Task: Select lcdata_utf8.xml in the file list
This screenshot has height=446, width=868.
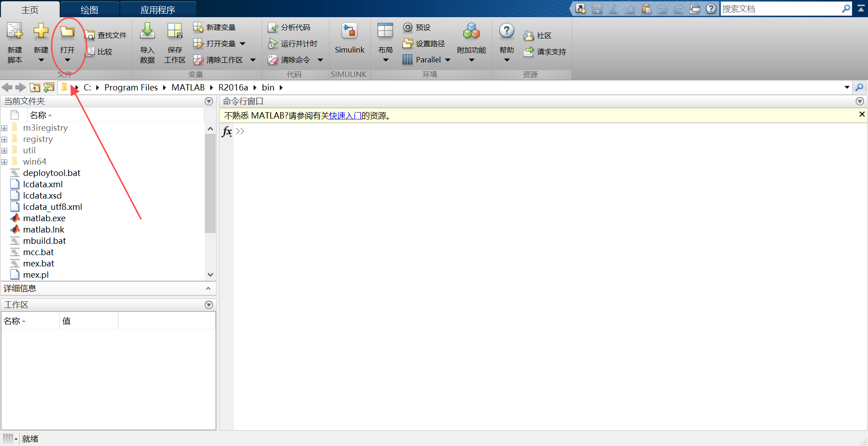Action: coord(52,207)
